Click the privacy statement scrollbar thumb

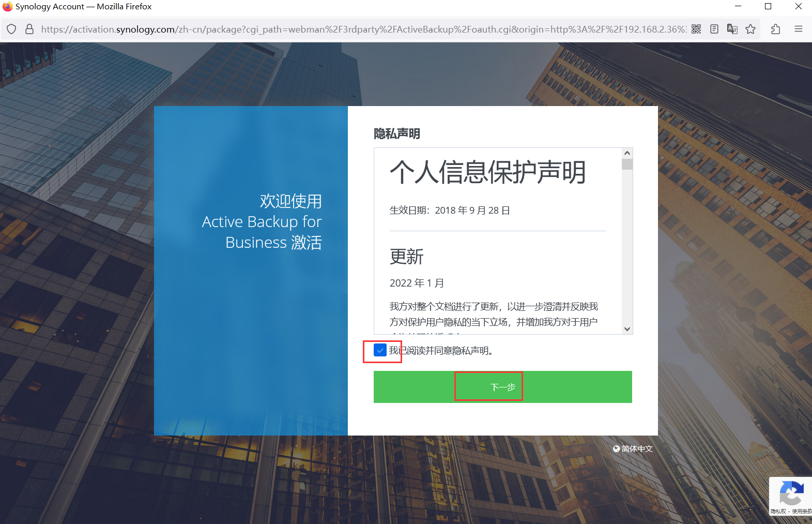pyautogui.click(x=627, y=164)
